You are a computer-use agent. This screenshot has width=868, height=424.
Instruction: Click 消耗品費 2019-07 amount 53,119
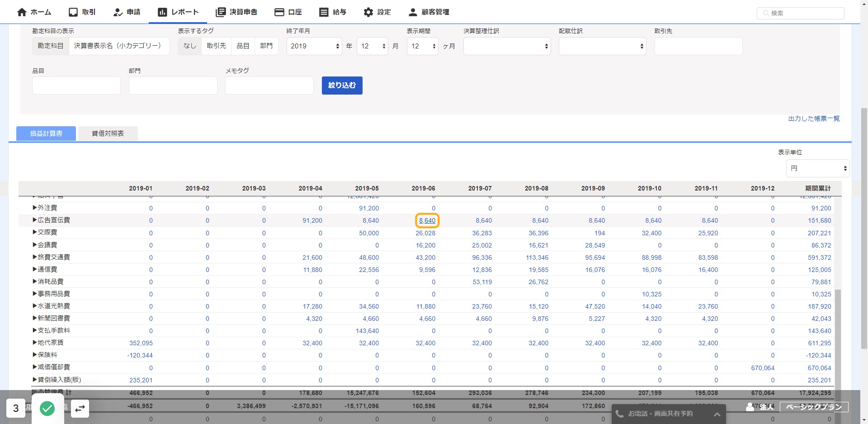482,282
